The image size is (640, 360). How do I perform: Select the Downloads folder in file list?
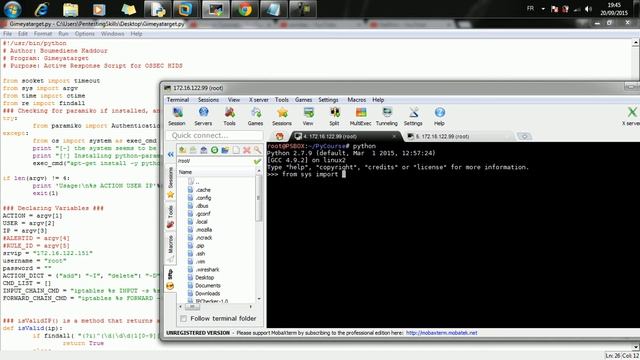(203, 293)
